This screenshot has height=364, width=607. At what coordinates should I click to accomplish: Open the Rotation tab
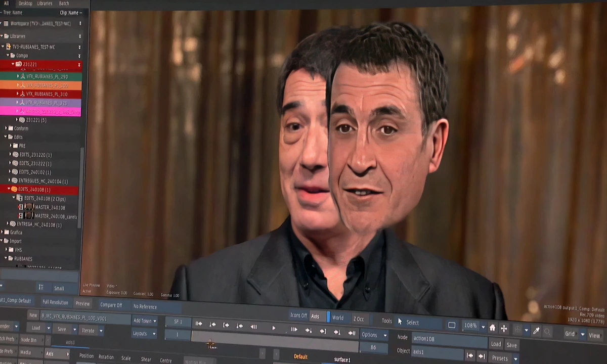(106, 357)
